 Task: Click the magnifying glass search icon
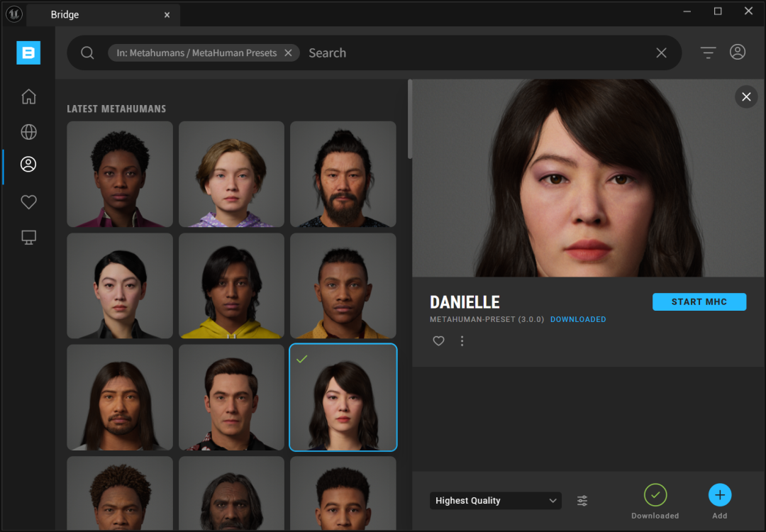point(87,52)
